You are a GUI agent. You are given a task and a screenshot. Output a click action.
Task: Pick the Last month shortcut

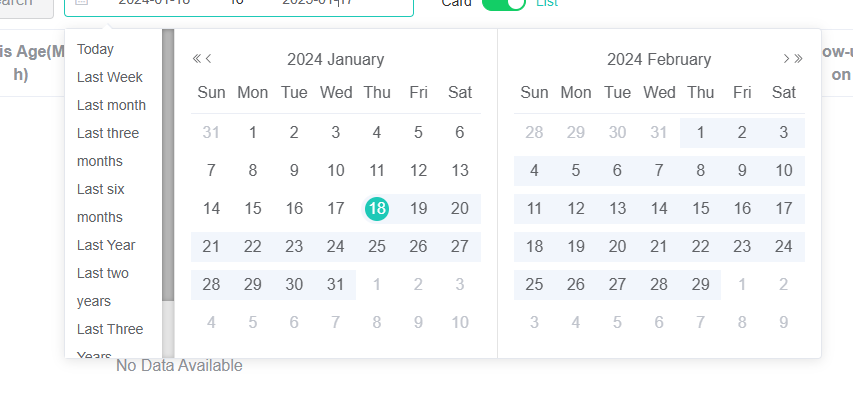(111, 106)
